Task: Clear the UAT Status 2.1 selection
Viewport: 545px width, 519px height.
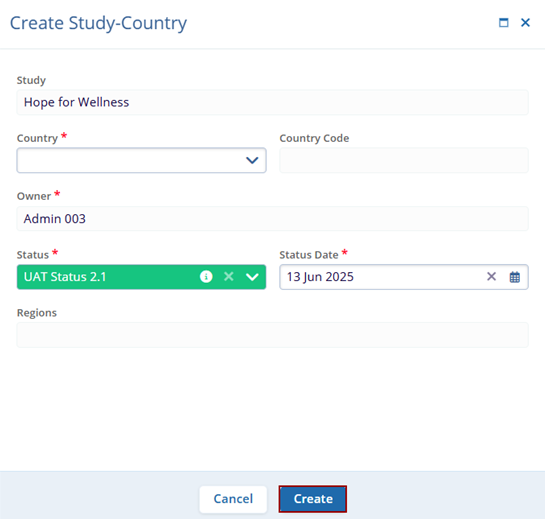Action: tap(229, 277)
